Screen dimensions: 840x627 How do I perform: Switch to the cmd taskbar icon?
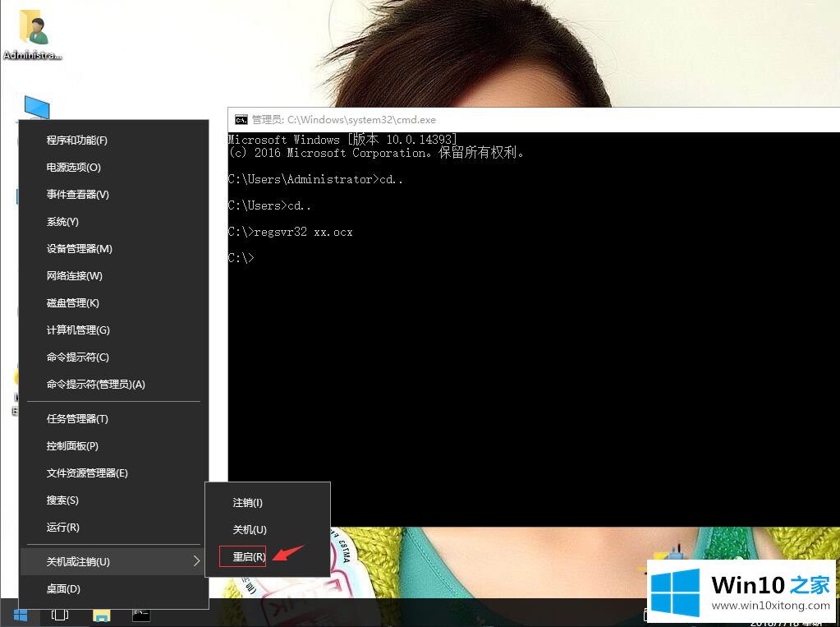pyautogui.click(x=141, y=615)
